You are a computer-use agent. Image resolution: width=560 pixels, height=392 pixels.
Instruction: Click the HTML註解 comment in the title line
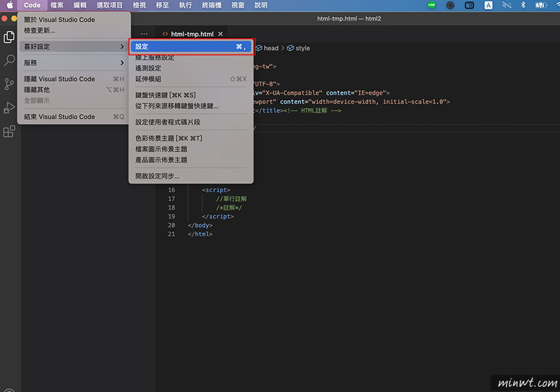tap(312, 111)
